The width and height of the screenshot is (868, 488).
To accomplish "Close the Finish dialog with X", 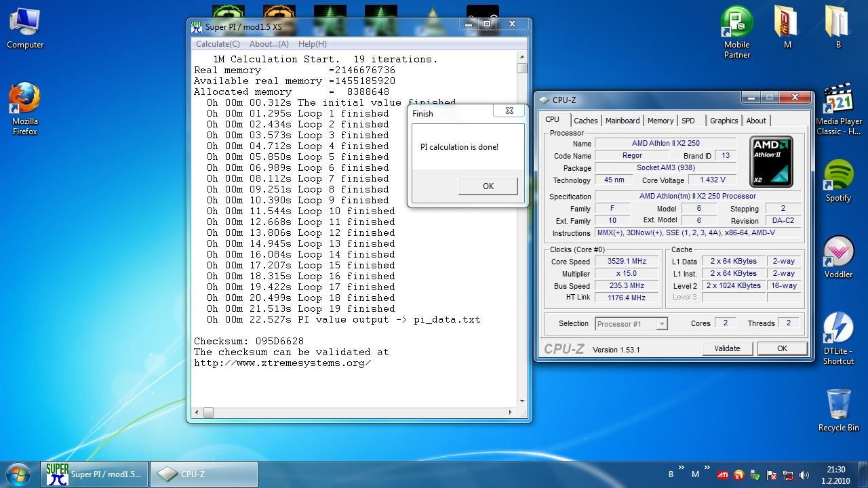I will tap(509, 110).
